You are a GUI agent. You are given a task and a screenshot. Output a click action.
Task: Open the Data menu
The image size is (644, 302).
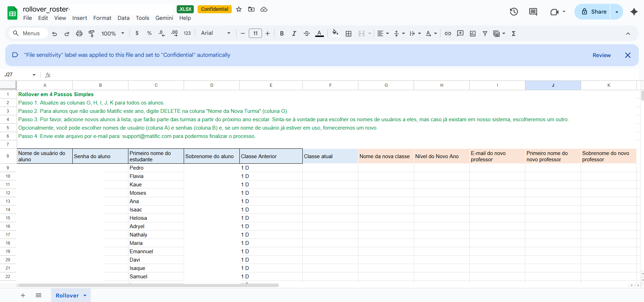(x=123, y=18)
